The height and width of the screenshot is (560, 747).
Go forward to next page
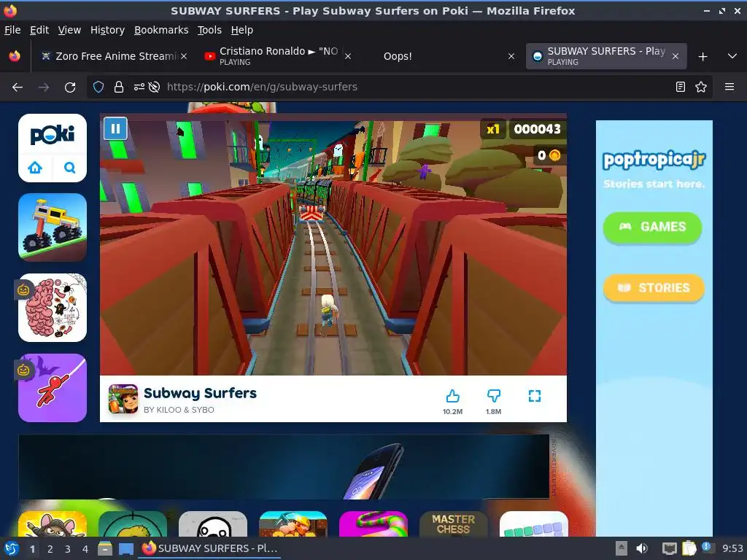tap(44, 87)
